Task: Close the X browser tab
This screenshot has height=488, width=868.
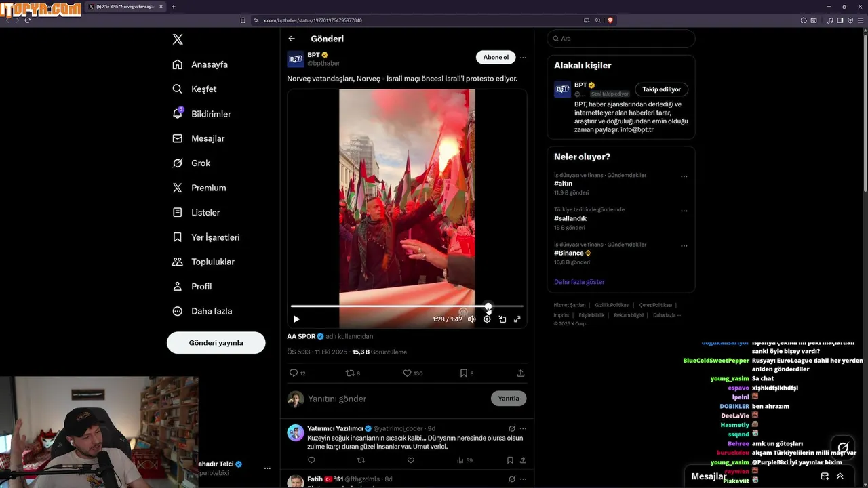Action: (x=161, y=7)
